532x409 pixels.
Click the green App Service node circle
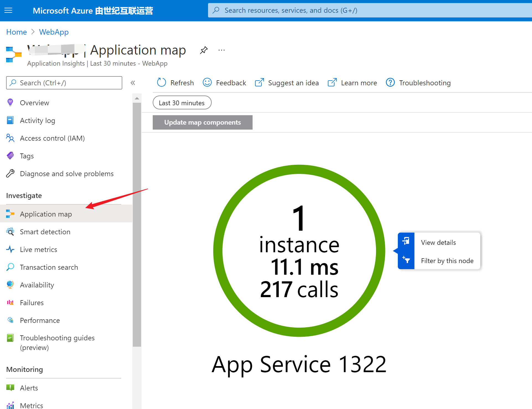(x=299, y=251)
